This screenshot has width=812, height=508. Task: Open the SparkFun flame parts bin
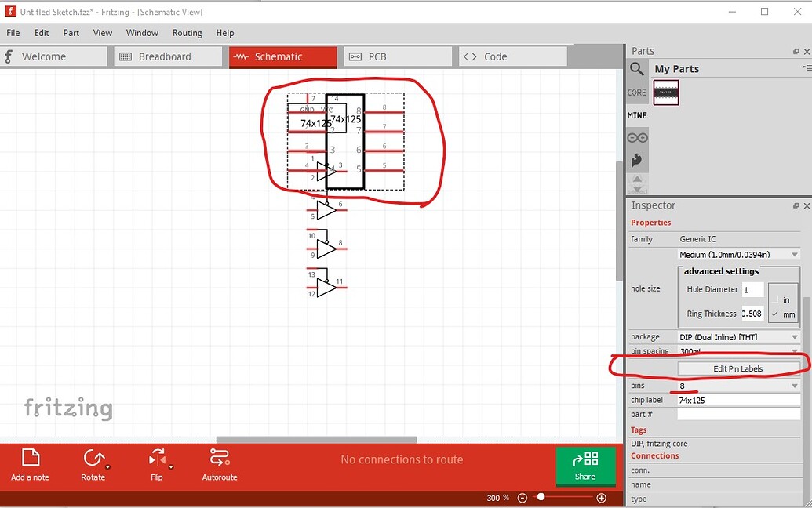pyautogui.click(x=637, y=161)
